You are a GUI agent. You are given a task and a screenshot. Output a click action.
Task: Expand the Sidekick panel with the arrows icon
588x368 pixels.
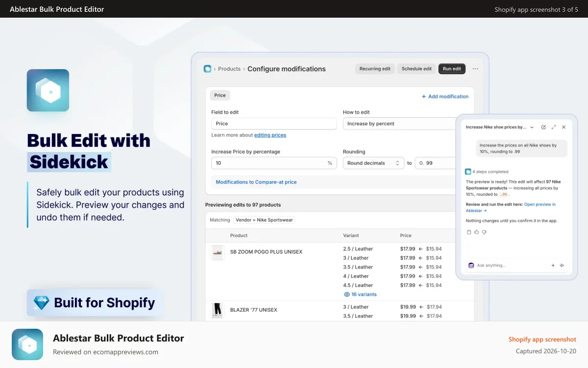coord(554,127)
